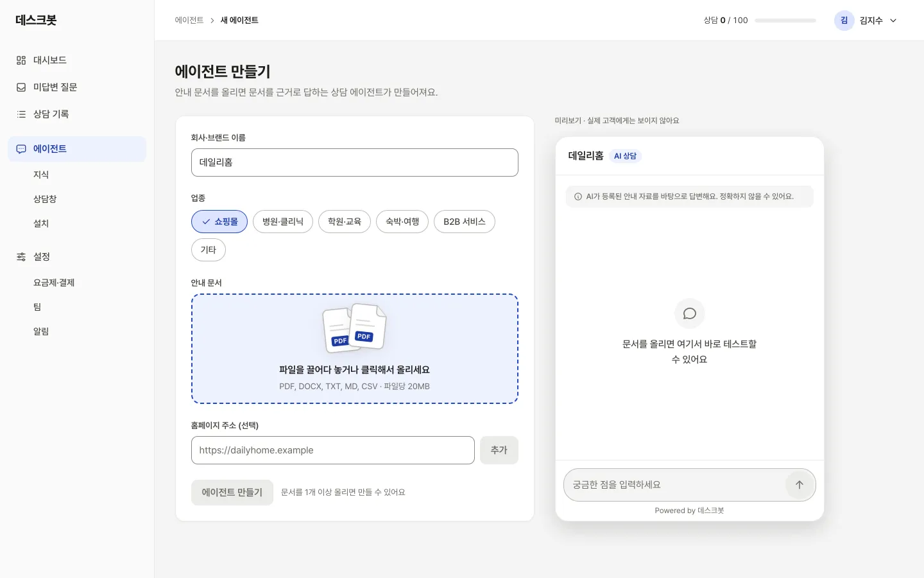Select the 숙박·여행 industry chip
The height and width of the screenshot is (578, 924).
tap(402, 222)
